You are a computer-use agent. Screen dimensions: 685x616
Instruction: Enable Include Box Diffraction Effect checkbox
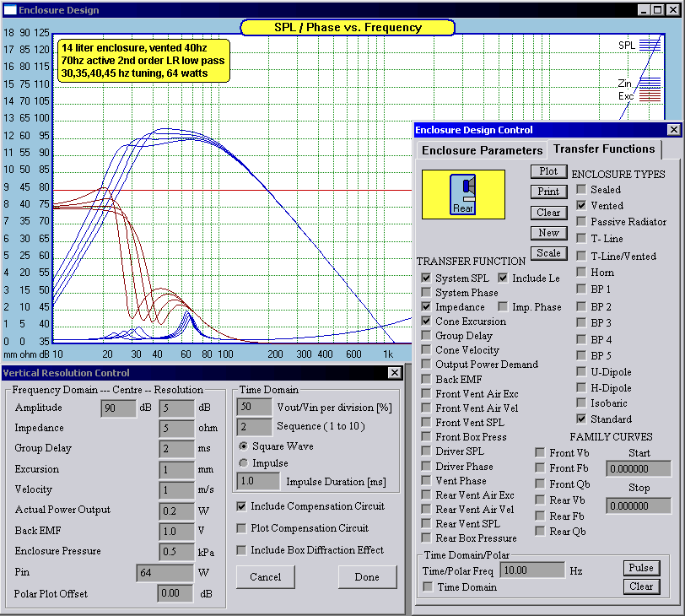click(241, 550)
